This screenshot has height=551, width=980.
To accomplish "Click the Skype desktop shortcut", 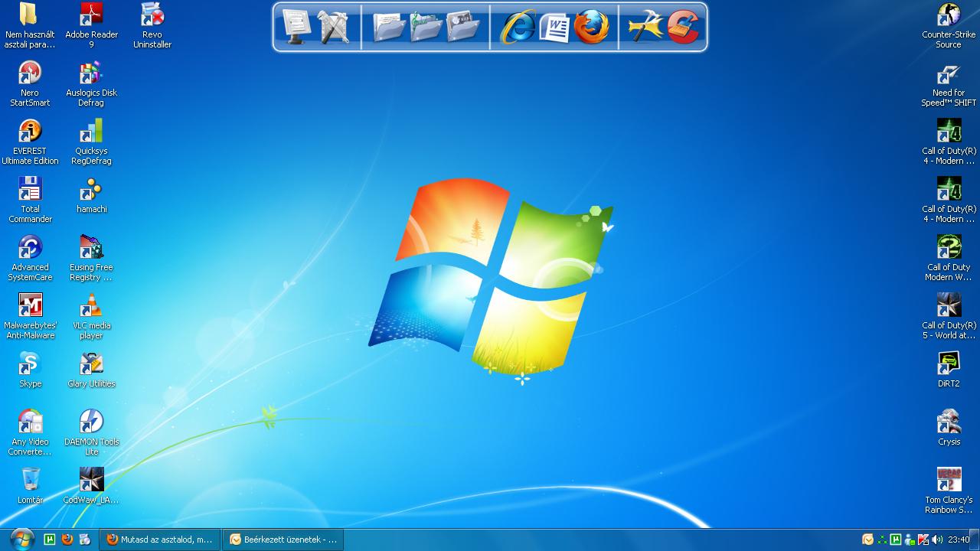I will (x=30, y=370).
